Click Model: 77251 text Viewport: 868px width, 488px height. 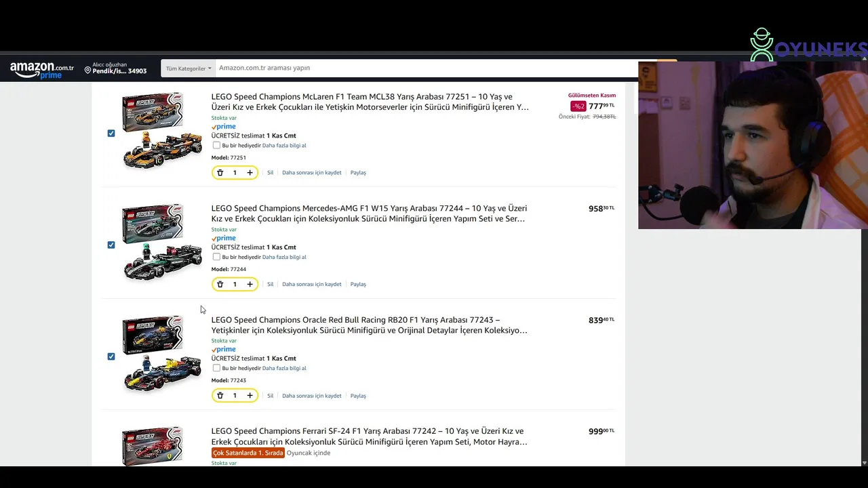click(229, 158)
